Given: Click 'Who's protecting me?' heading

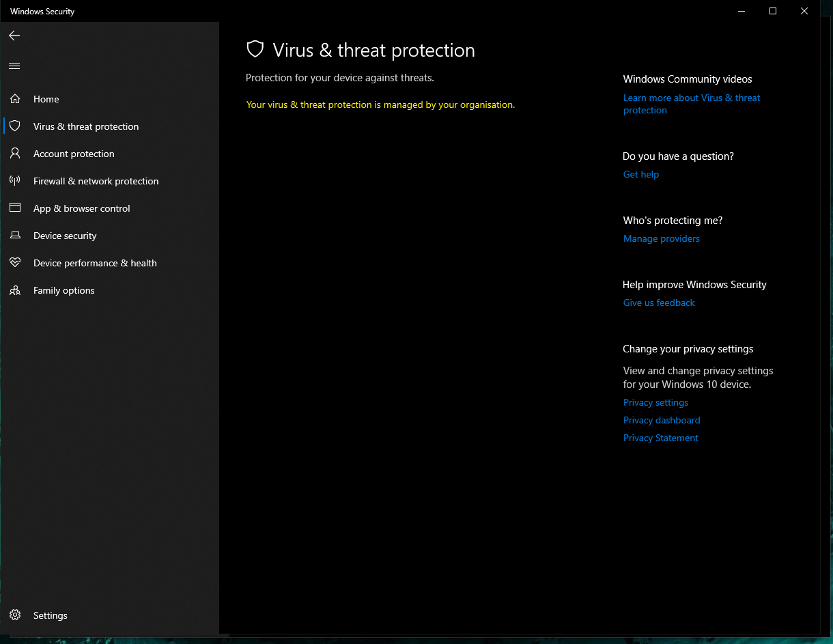Looking at the screenshot, I should [x=673, y=221].
